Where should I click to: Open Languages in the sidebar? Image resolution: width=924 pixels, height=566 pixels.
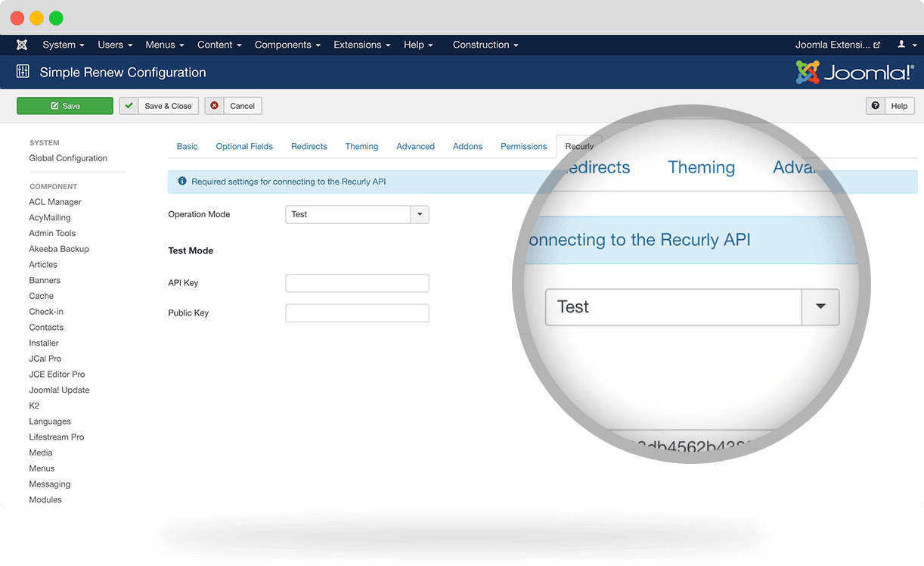(x=50, y=421)
